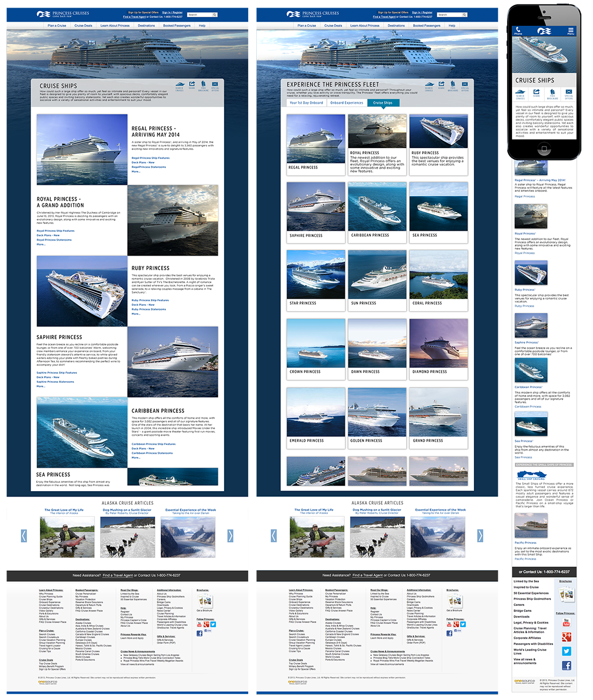The height and width of the screenshot is (700, 593).
Task: Click the search field in the left mockup header
Action: [199, 15]
